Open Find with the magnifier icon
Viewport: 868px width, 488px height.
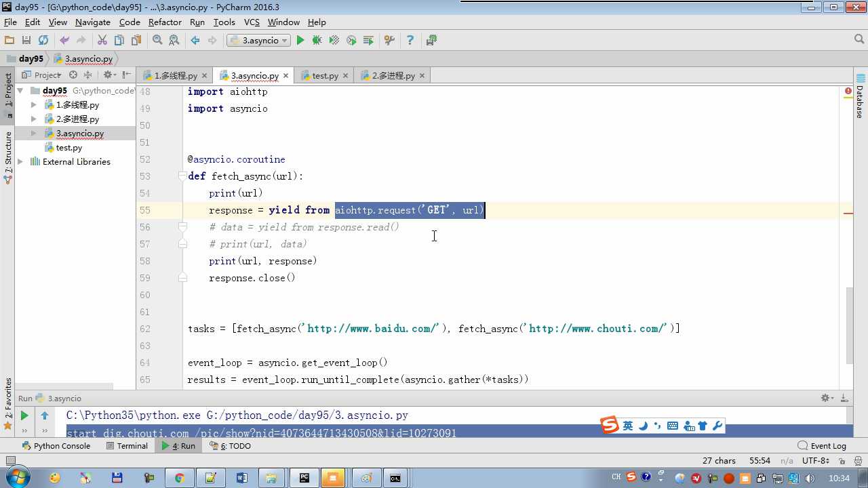157,41
